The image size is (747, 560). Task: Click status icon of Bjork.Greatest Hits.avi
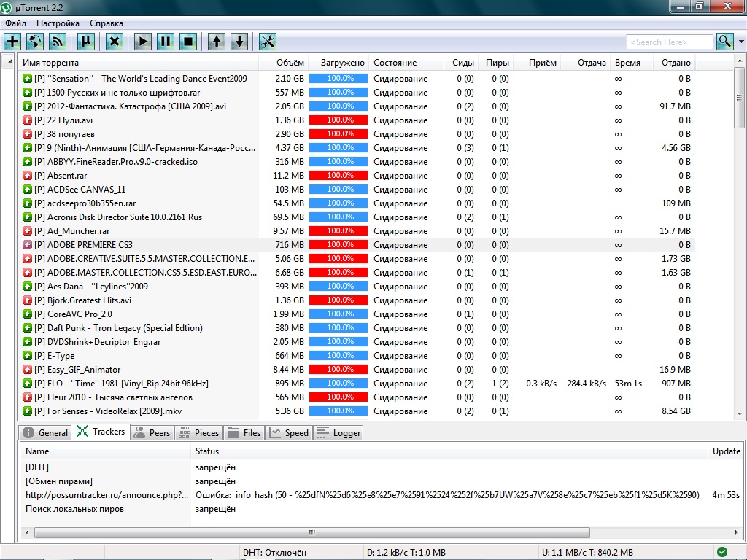pos(27,300)
